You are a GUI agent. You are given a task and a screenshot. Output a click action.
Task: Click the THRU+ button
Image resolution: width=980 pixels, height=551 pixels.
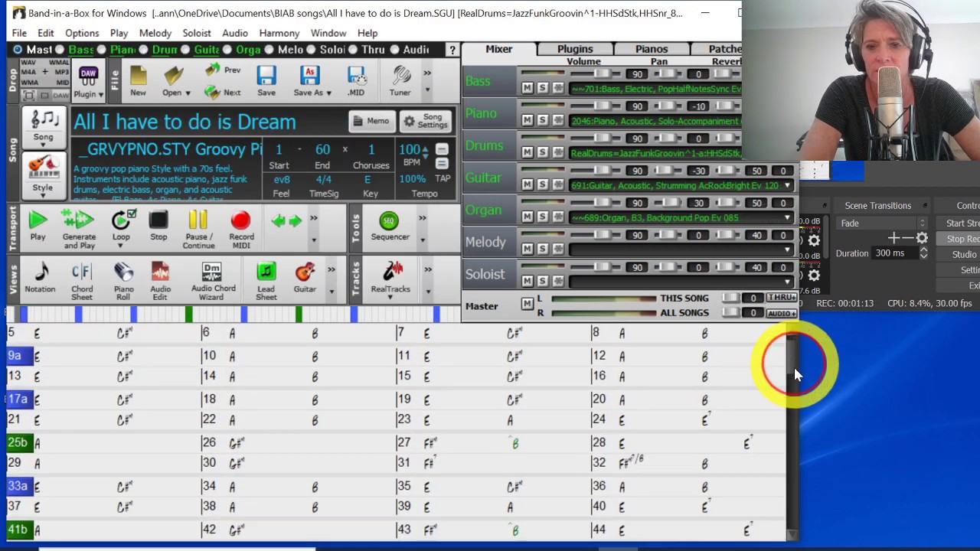tap(781, 298)
